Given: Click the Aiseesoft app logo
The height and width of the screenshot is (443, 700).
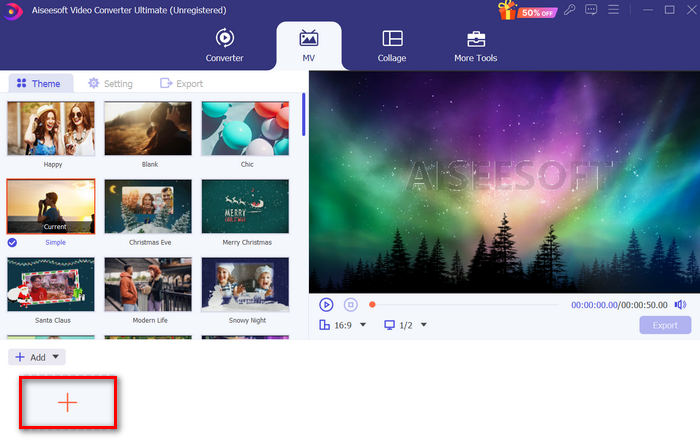Looking at the screenshot, I should 13,11.
